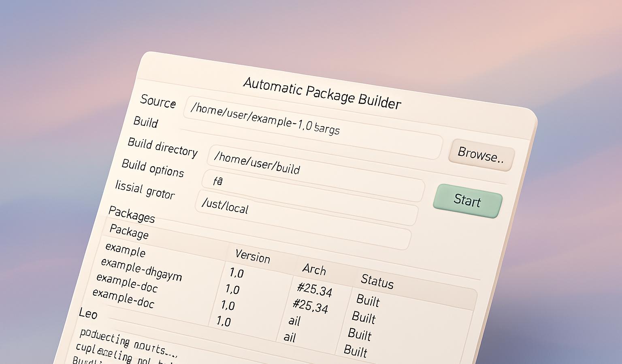This screenshot has width=622, height=364.
Task: Click the "1,0" version in the example-dhgaym row
Action: tap(232, 289)
